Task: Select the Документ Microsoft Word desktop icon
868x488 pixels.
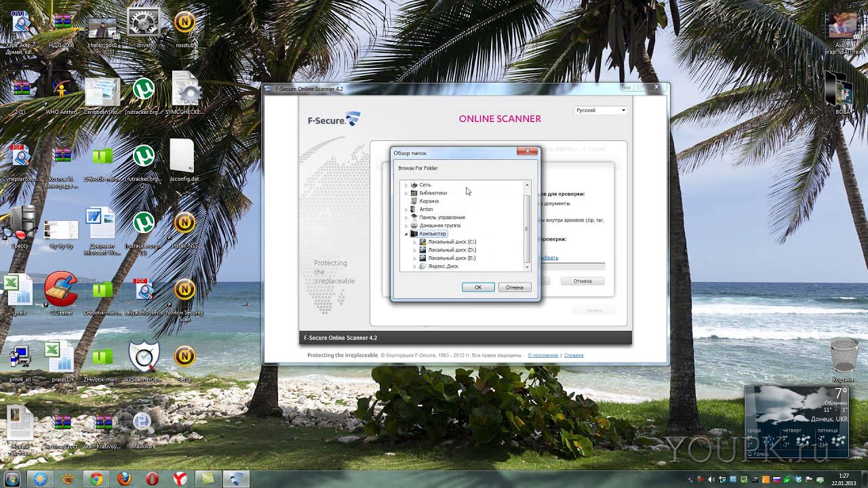Action: pos(102,230)
